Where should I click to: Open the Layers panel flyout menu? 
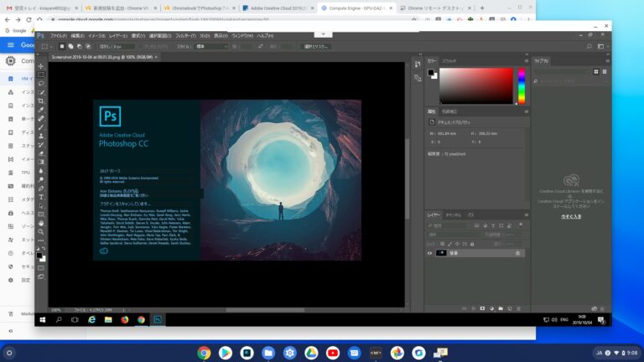coord(526,215)
